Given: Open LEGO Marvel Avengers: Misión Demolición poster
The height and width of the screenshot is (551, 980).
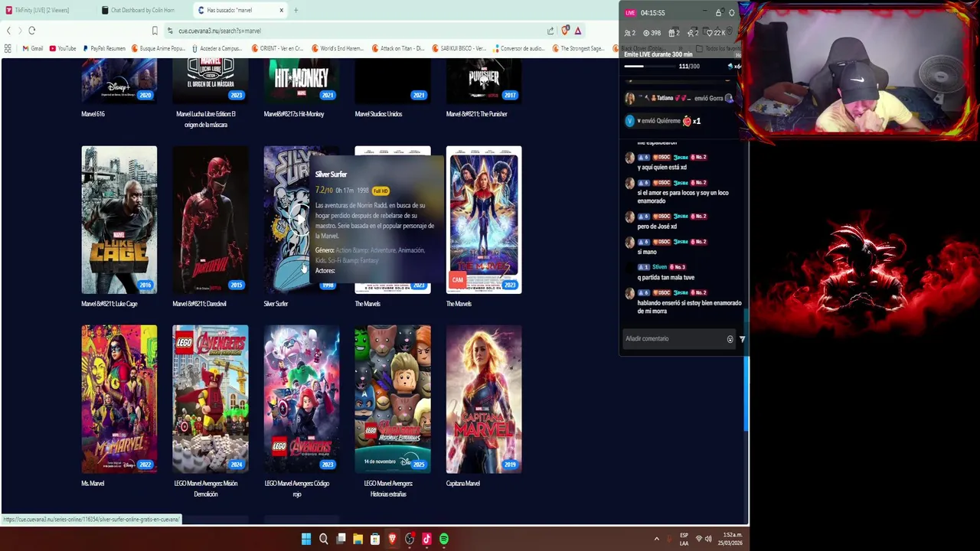Looking at the screenshot, I should point(211,399).
